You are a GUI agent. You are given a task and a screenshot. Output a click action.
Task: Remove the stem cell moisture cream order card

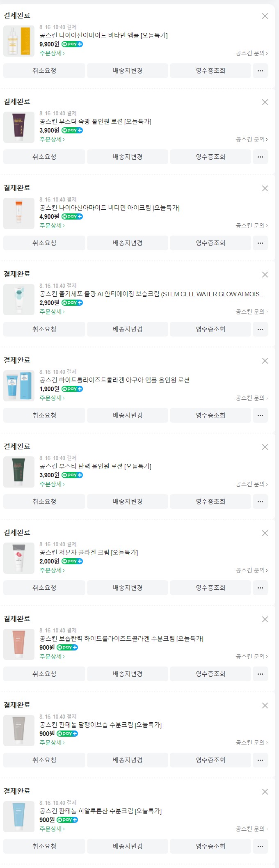tap(265, 275)
